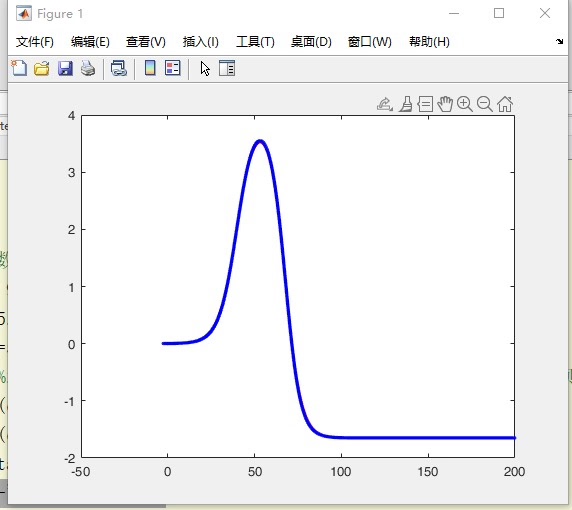Open the 编辑(E) menu
572x510 pixels.
tap(90, 42)
